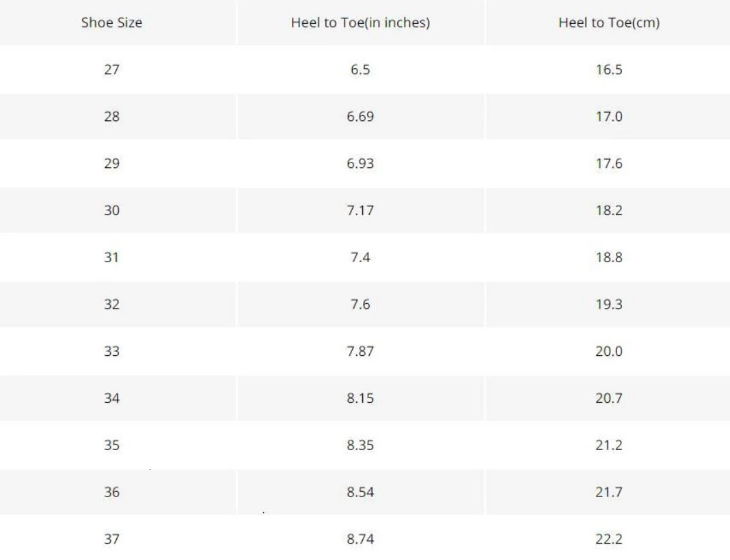Click the Heel to Toe(cm) header
The image size is (730, 560).
pos(608,23)
